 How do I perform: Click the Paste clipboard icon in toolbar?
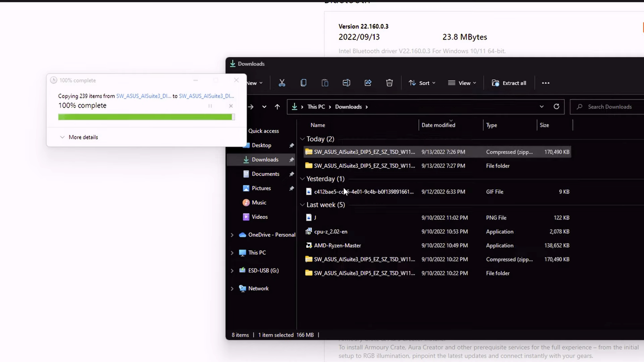pyautogui.click(x=325, y=83)
